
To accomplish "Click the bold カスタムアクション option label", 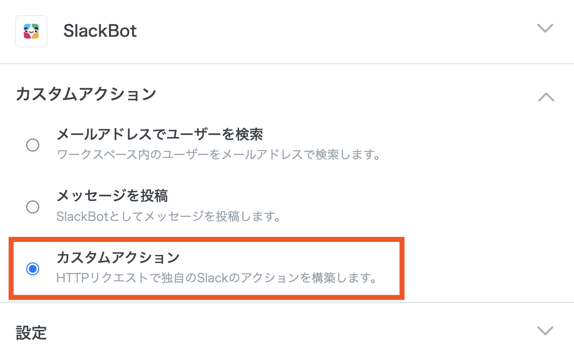I will click(x=118, y=258).
